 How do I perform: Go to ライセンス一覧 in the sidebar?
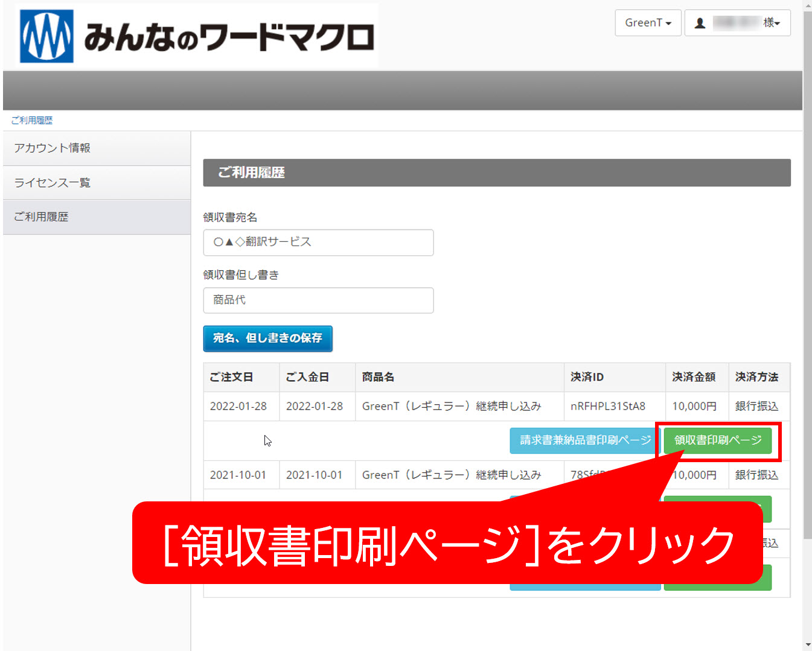click(53, 183)
